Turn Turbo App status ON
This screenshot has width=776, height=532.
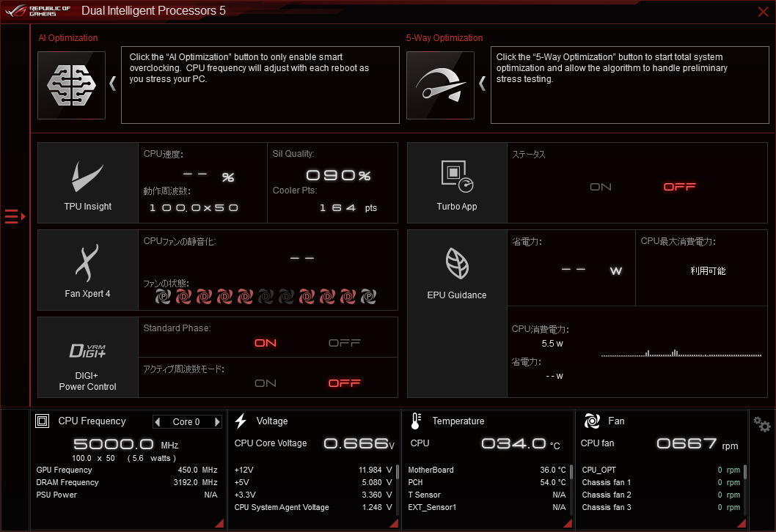coord(600,187)
